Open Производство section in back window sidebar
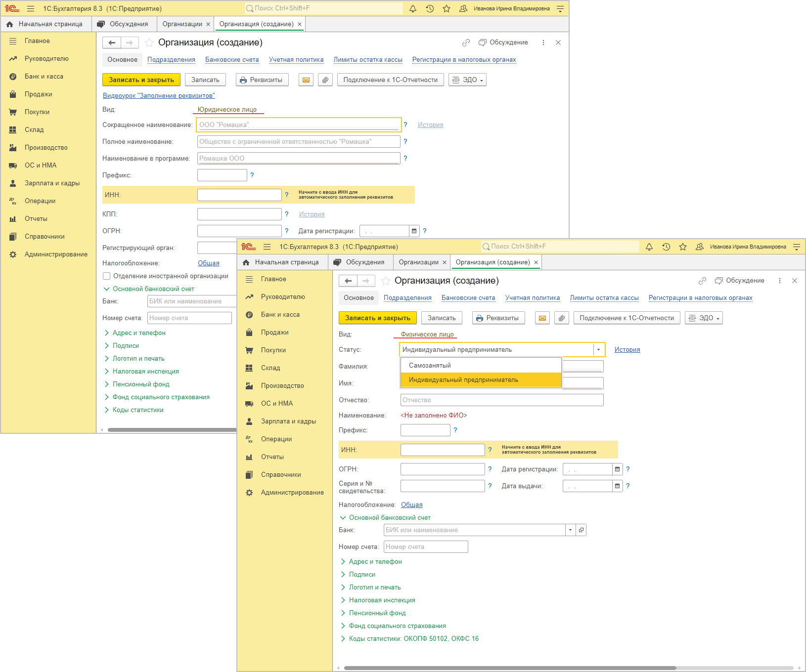 coord(46,147)
